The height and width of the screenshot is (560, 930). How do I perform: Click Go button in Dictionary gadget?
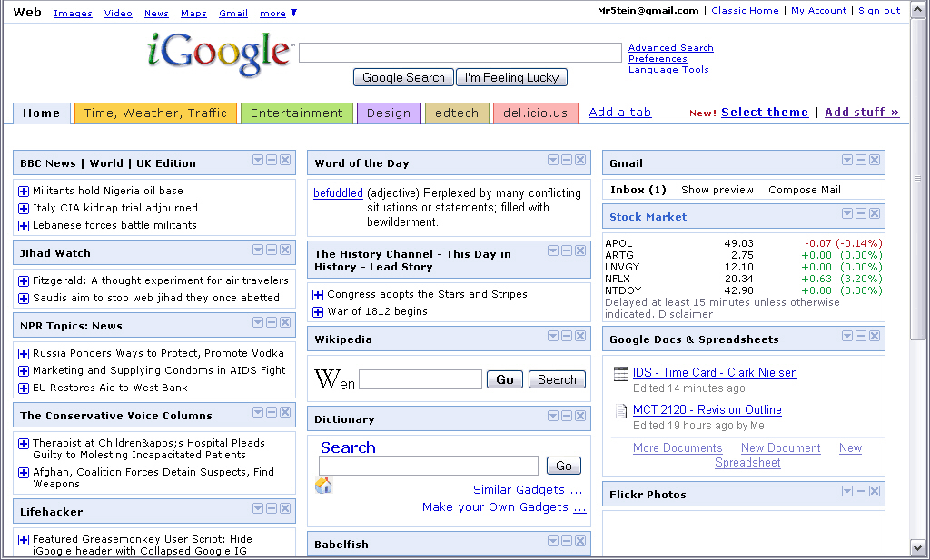point(563,466)
